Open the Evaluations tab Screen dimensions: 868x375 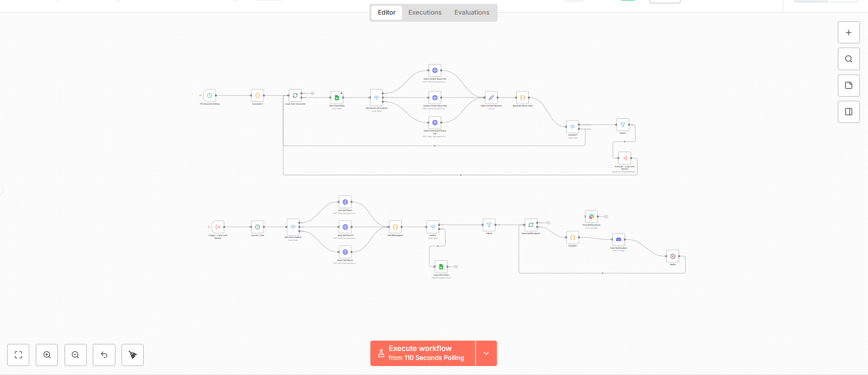click(471, 13)
